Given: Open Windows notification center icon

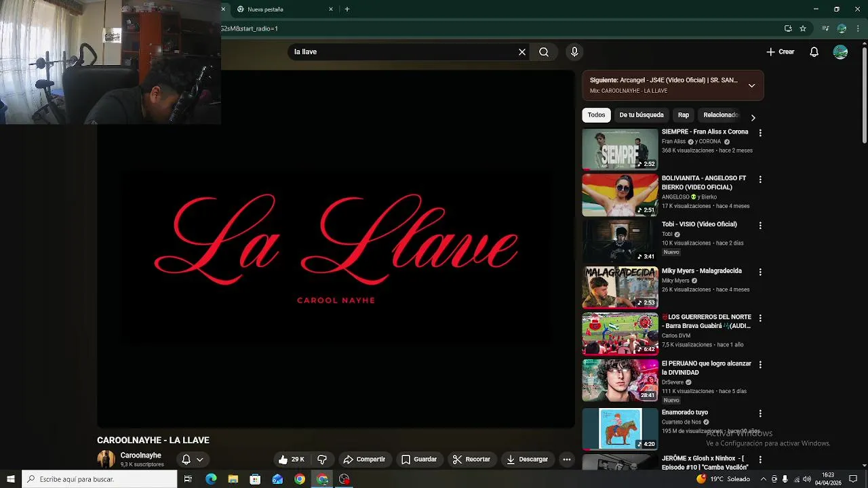Looking at the screenshot, I should coord(853,479).
